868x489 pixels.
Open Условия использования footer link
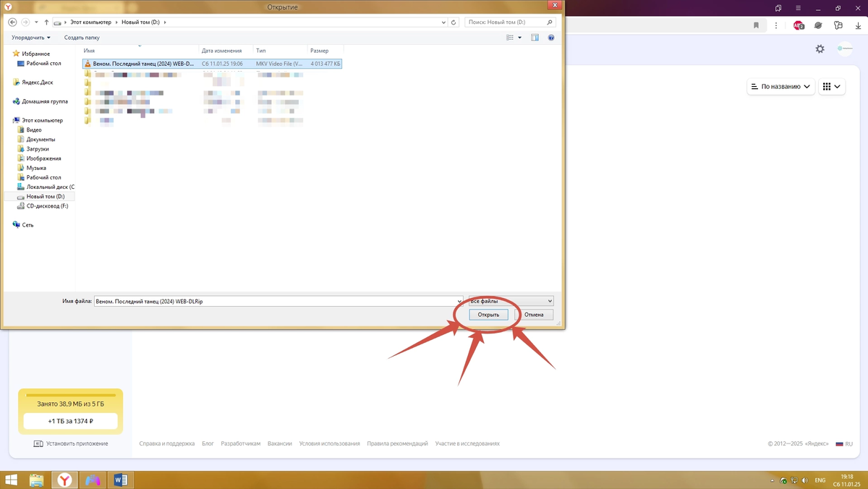[x=329, y=443]
